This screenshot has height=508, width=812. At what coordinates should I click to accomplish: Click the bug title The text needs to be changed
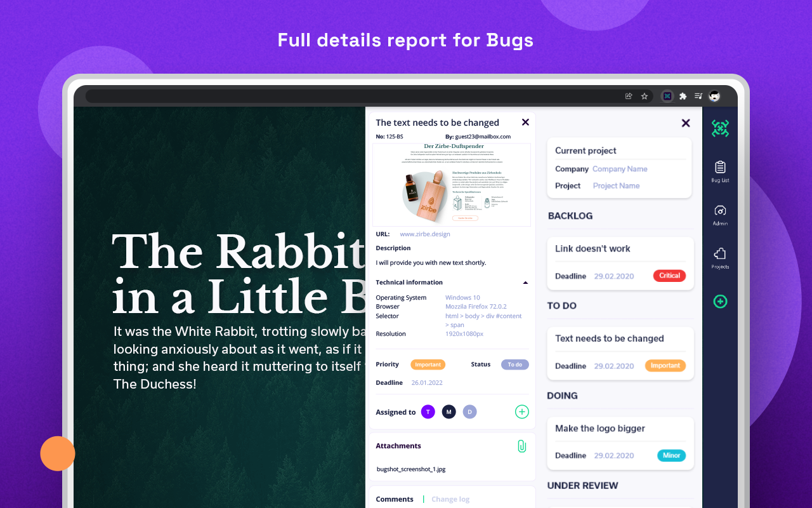coord(437,123)
